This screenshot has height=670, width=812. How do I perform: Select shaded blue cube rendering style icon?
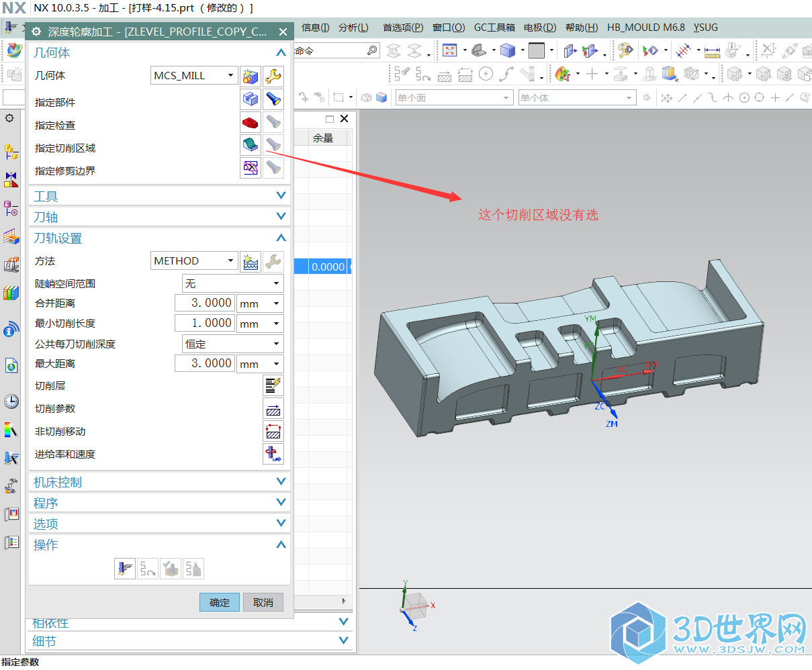(x=508, y=50)
